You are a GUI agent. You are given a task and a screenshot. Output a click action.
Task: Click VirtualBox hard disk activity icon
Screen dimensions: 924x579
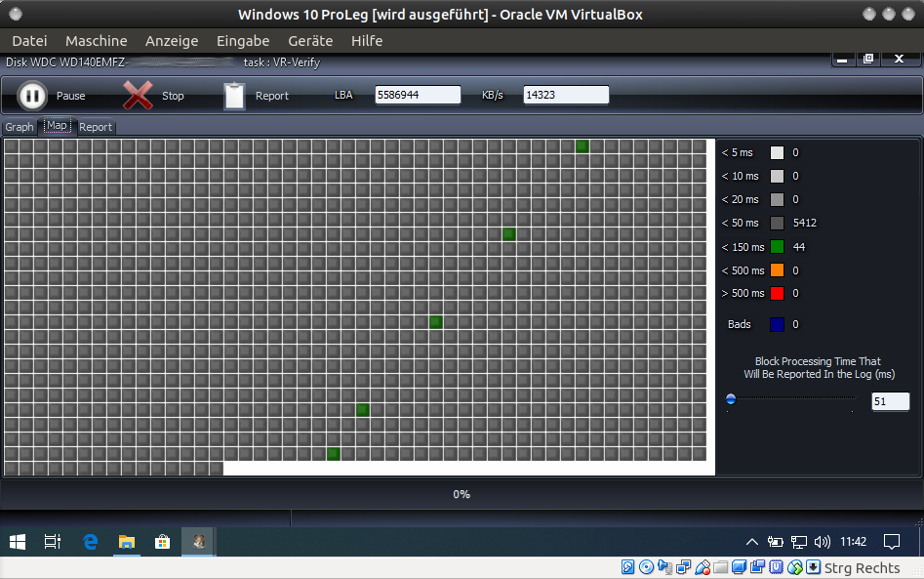pyautogui.click(x=628, y=567)
